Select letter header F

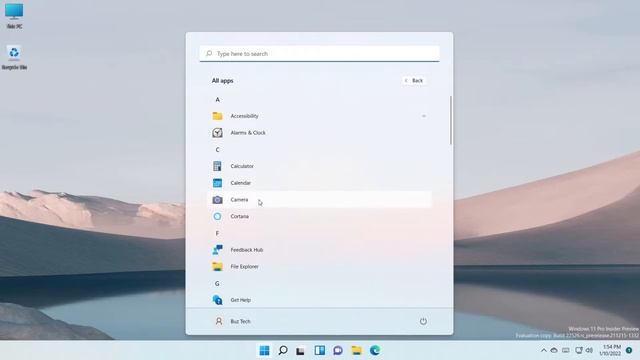pos(217,233)
